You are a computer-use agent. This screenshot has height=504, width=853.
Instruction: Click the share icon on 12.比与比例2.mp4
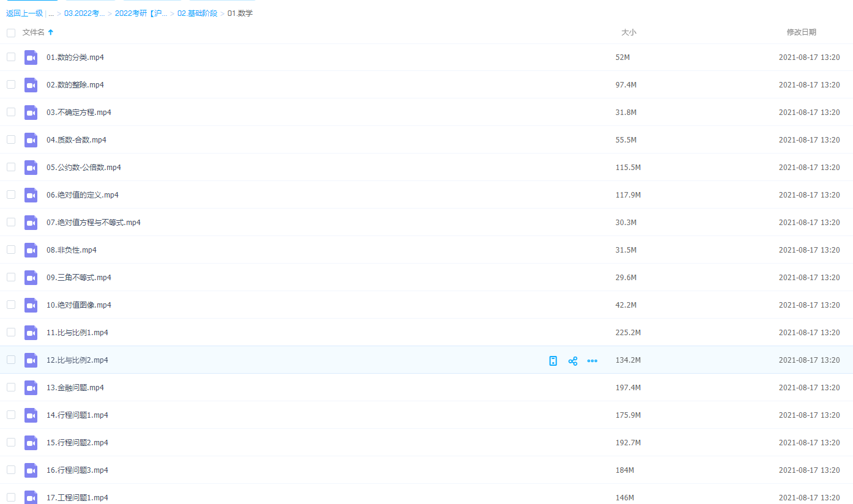coord(573,361)
